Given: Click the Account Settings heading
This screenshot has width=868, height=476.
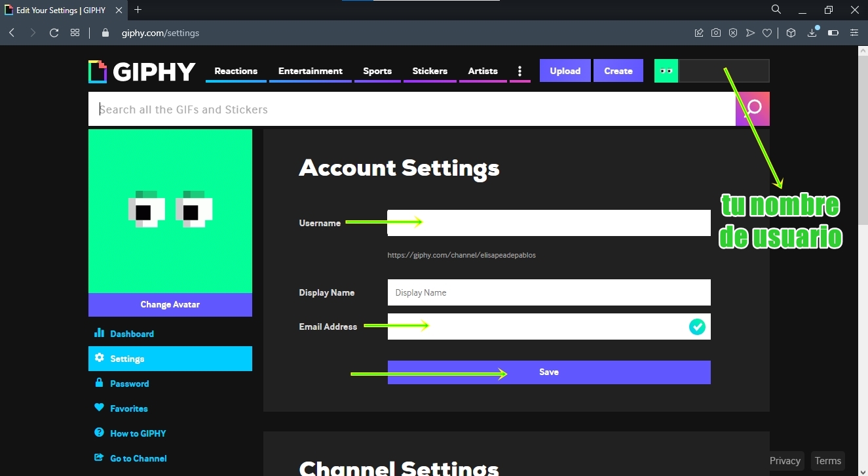Looking at the screenshot, I should pos(399,169).
